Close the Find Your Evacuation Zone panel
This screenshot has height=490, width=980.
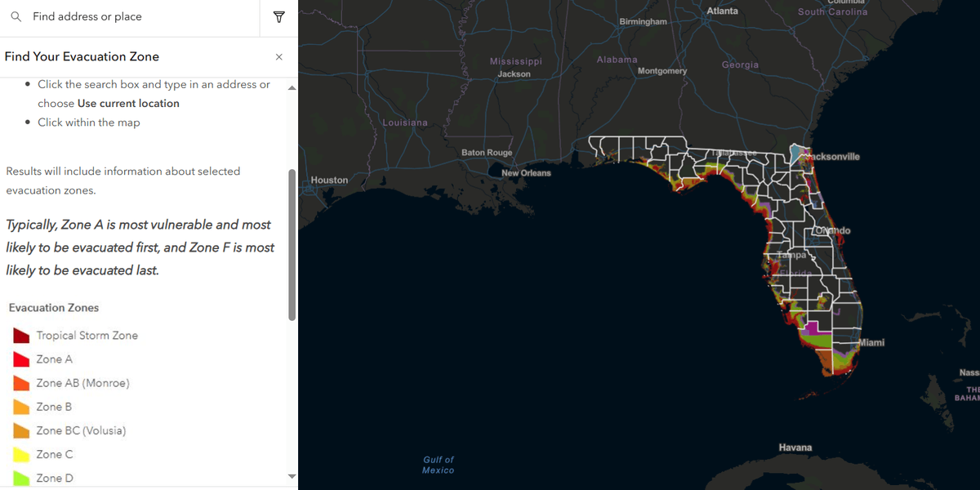(x=279, y=57)
